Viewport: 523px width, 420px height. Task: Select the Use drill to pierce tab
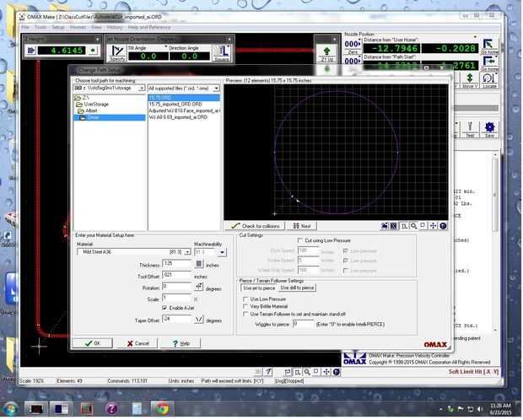point(298,288)
